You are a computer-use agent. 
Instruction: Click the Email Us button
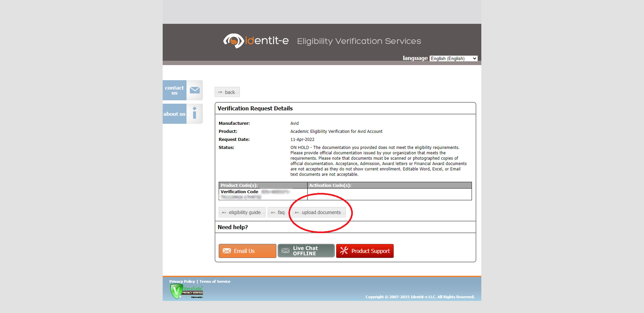pyautogui.click(x=248, y=251)
